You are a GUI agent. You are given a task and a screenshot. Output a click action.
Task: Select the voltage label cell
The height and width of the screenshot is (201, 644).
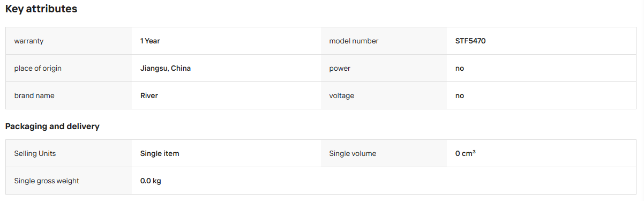coord(384,95)
